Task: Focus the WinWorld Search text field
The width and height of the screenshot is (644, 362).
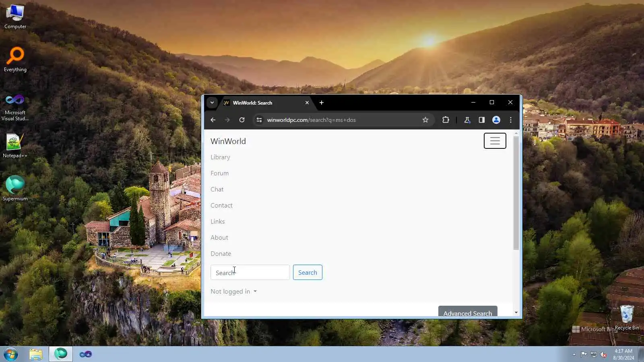Action: click(x=250, y=272)
